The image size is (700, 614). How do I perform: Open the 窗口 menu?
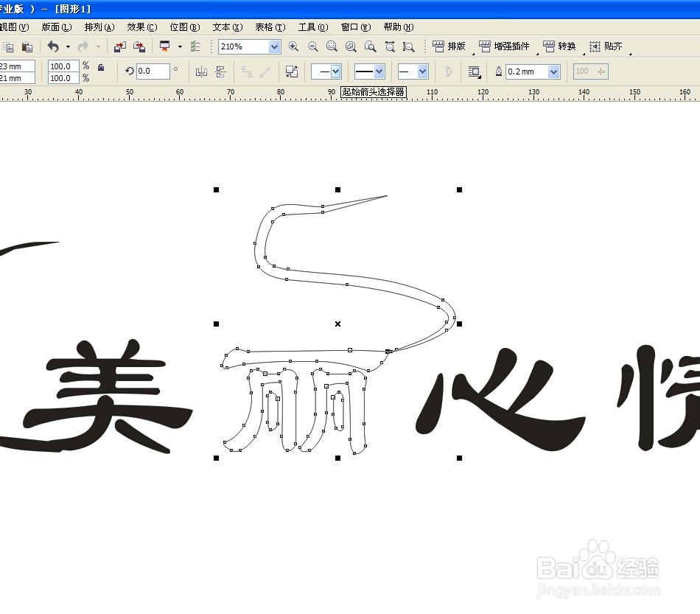(356, 27)
